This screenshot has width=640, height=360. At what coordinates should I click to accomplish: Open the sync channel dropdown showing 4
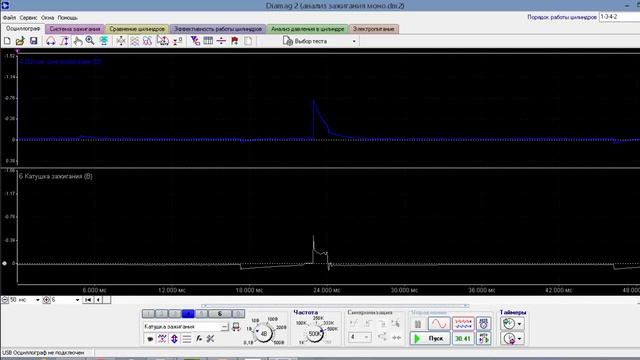[360, 337]
